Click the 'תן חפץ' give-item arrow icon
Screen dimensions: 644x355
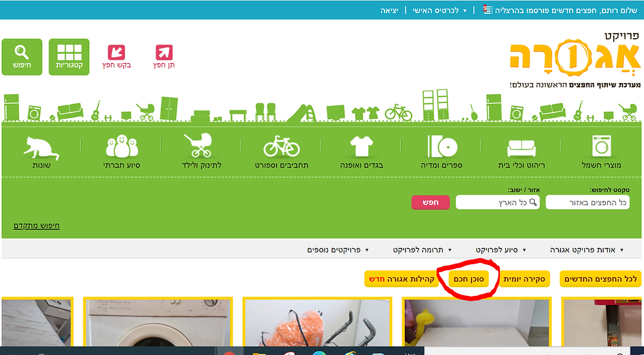(164, 53)
